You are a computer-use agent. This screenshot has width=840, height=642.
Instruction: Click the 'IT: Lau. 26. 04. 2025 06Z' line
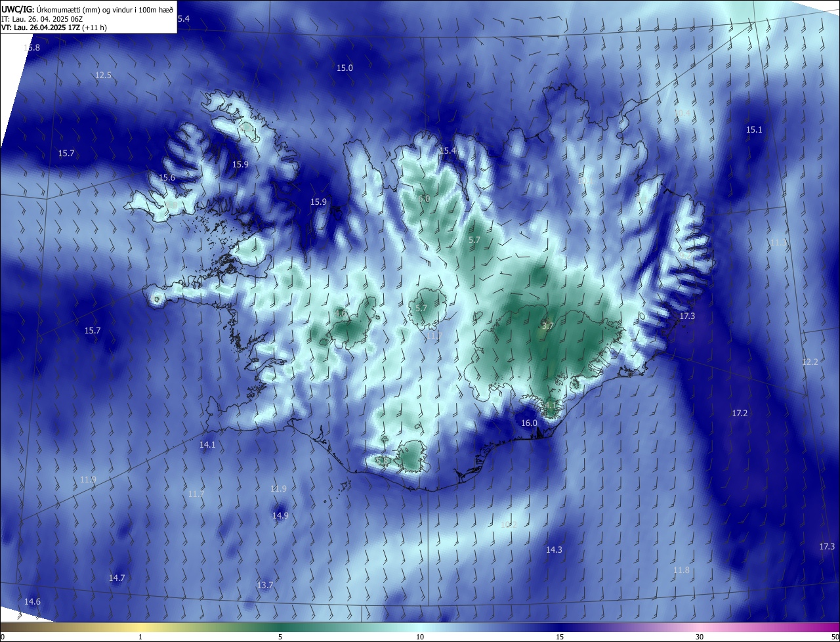point(43,18)
